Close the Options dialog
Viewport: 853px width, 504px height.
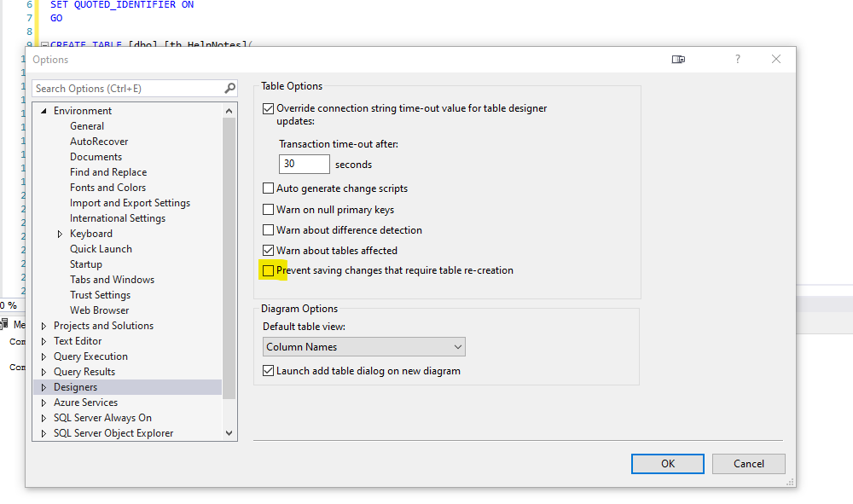775,60
